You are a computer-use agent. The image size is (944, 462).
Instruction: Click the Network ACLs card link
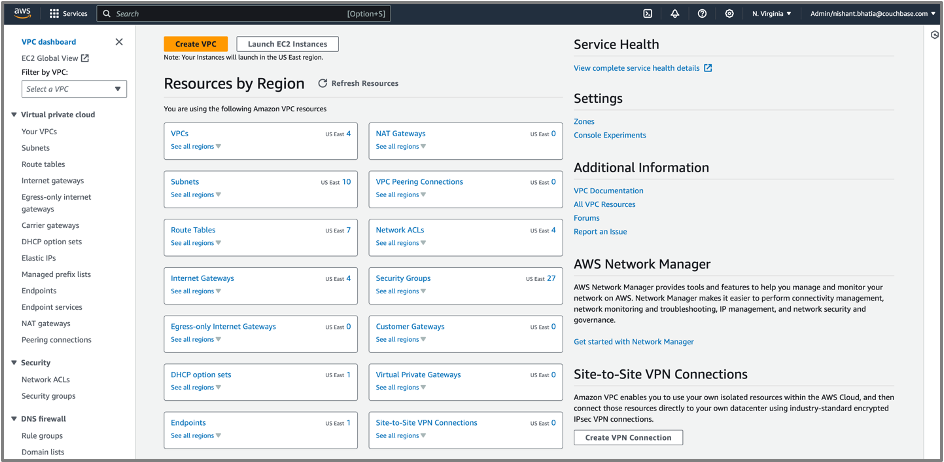point(400,230)
